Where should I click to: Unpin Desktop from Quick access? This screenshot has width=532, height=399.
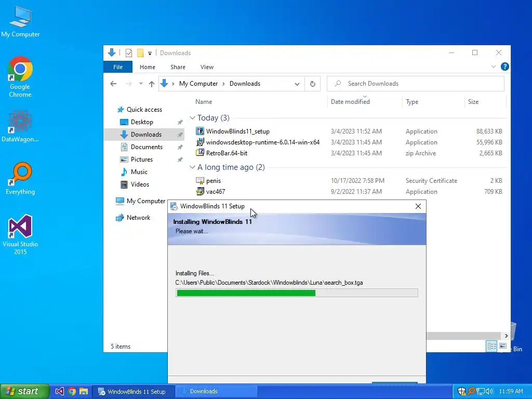180,122
